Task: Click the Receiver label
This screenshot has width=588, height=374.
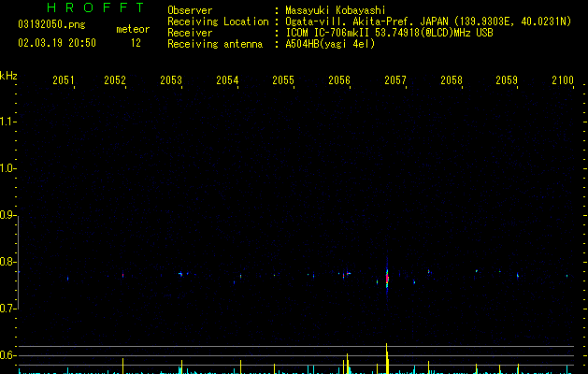Action: point(190,33)
